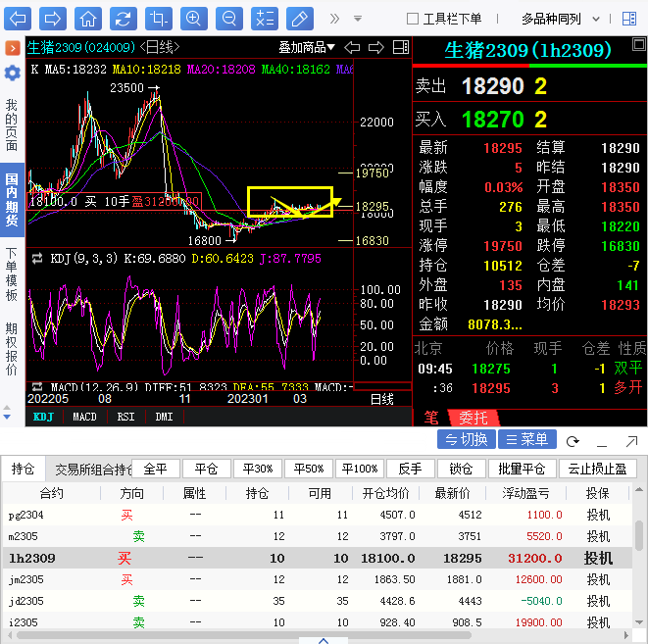Image resolution: width=648 pixels, height=644 pixels.
Task: Select the crop screenshot tool
Action: pos(158,18)
